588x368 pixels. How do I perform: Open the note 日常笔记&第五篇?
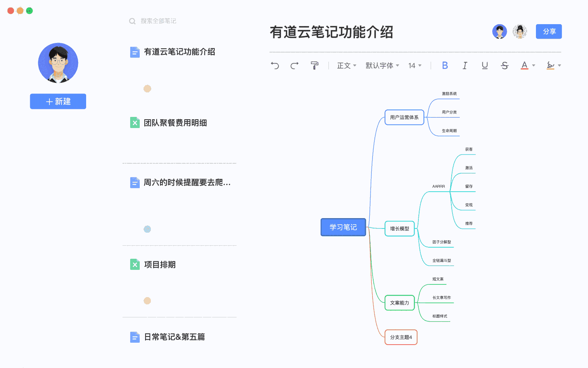(x=175, y=337)
